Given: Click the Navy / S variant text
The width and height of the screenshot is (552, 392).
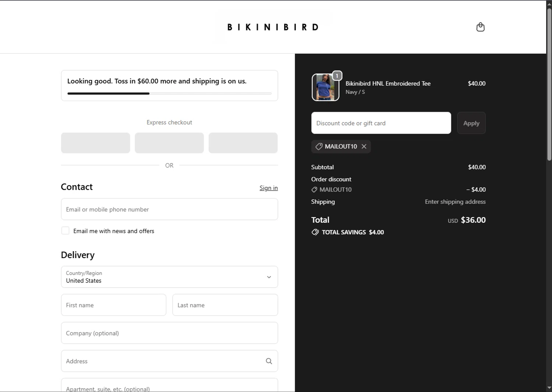Looking at the screenshot, I should 355,92.
